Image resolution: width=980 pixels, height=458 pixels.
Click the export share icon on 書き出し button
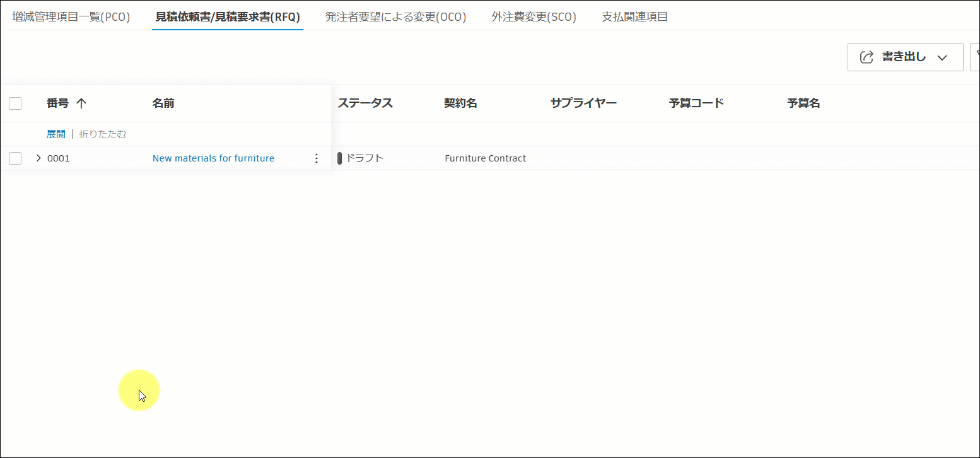[x=866, y=57]
